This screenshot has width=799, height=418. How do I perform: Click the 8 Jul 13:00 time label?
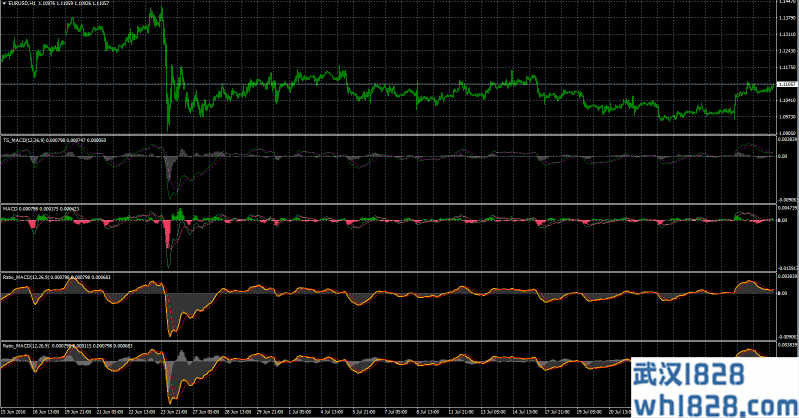(x=428, y=412)
